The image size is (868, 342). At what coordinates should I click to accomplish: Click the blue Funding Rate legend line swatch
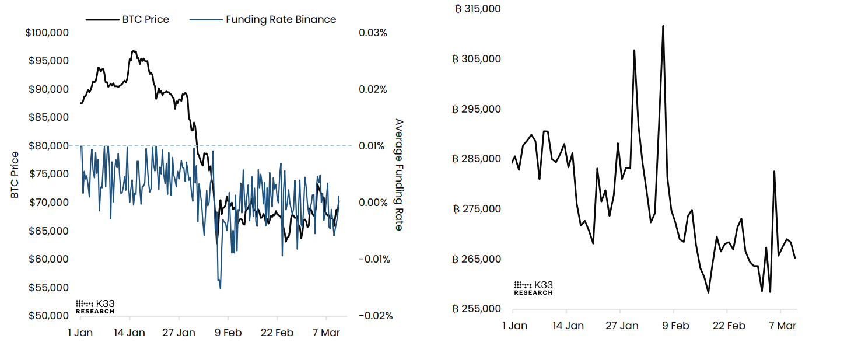click(x=205, y=19)
